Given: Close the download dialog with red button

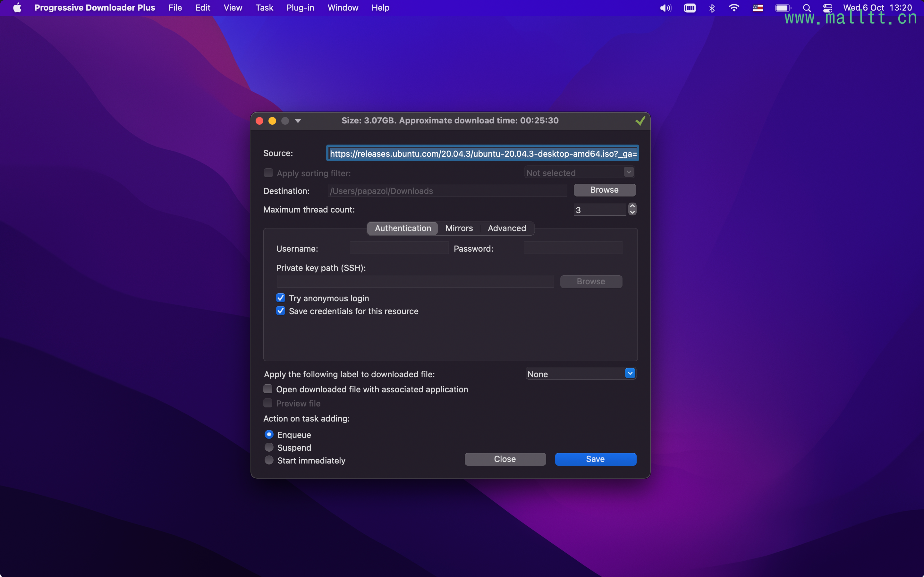Looking at the screenshot, I should (x=260, y=121).
